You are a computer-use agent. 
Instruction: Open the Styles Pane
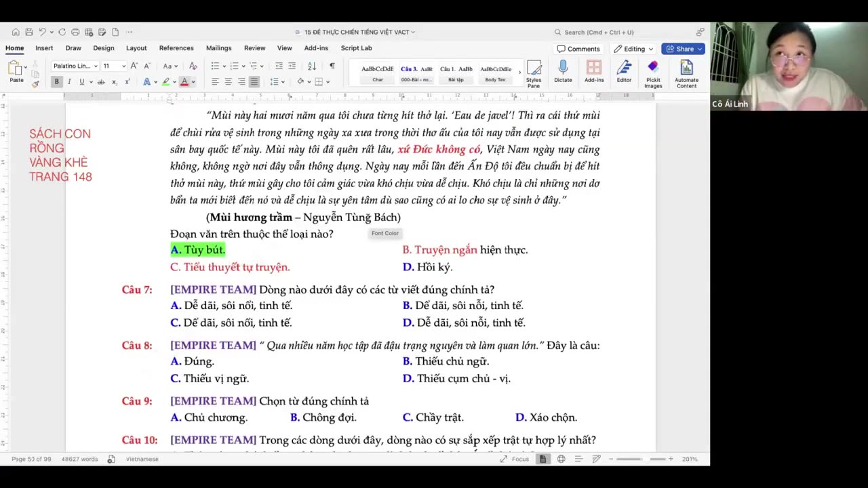pos(534,74)
